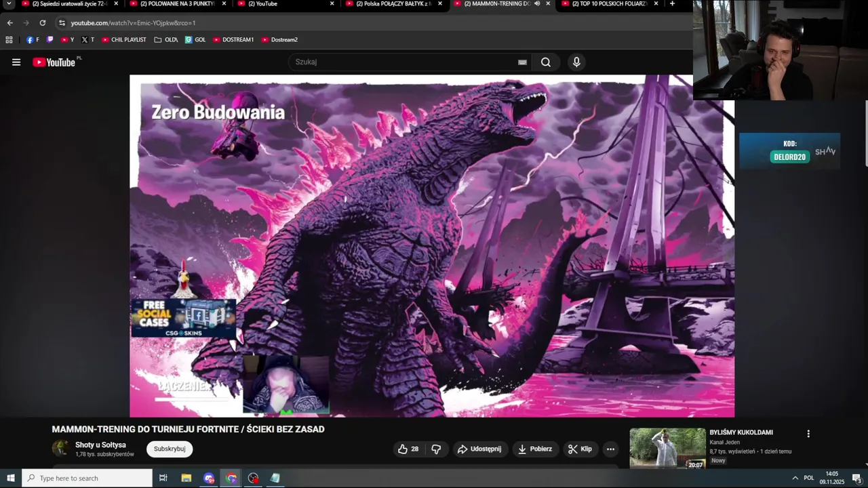868x488 pixels.
Task: Click the page vertical scrollbar
Action: click(867, 132)
